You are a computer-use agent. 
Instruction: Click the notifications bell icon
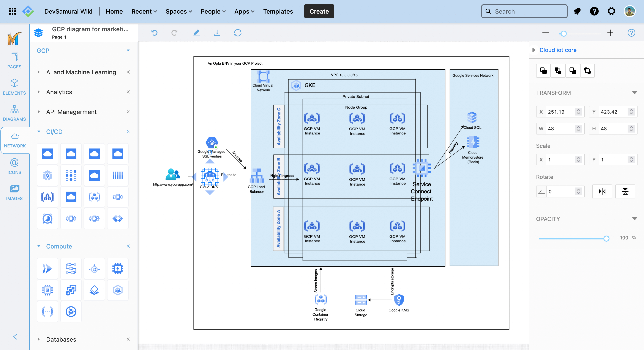[577, 11]
